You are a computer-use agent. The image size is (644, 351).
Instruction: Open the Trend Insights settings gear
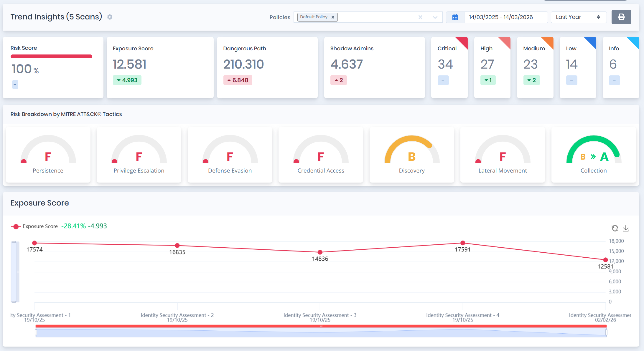[109, 17]
